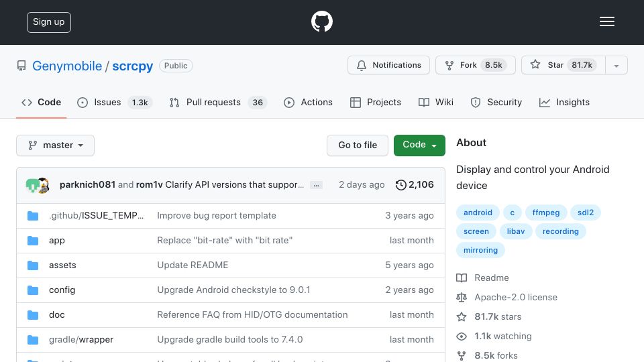The width and height of the screenshot is (644, 362).
Task: View 1.1k watching link
Action: pos(494,336)
